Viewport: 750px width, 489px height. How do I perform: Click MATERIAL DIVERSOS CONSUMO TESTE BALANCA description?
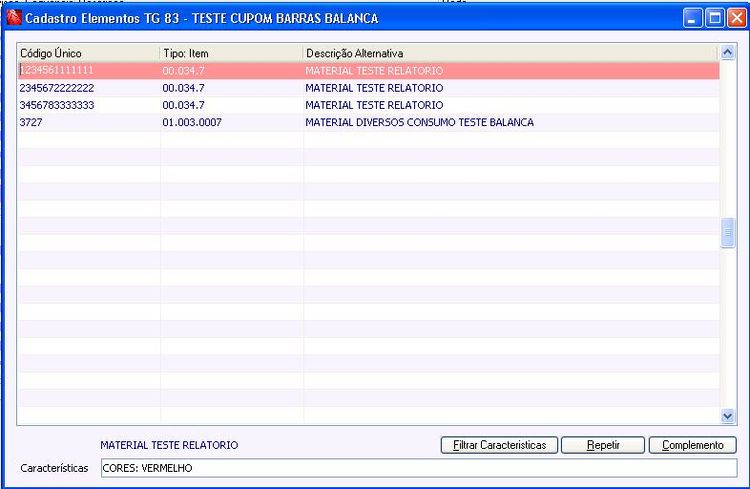click(419, 122)
